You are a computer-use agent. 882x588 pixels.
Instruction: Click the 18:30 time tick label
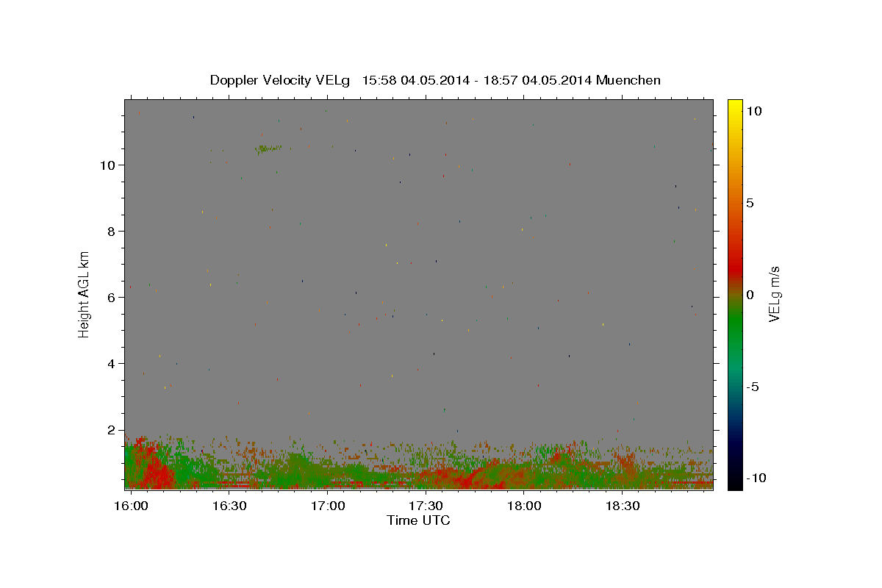click(622, 506)
